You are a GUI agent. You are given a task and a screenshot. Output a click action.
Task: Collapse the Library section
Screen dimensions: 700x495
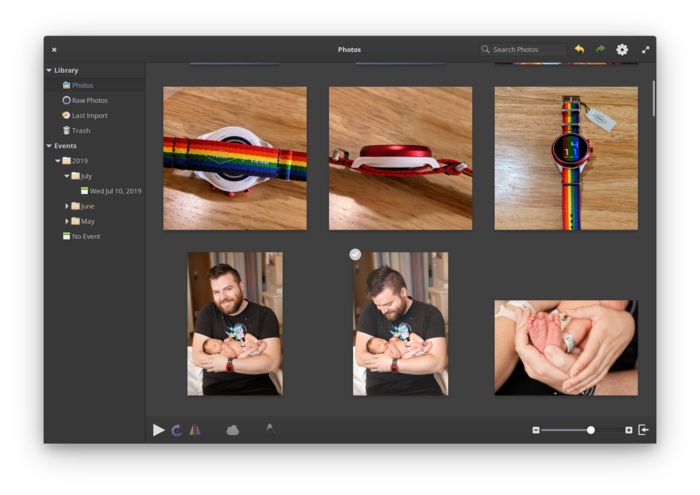coord(49,71)
